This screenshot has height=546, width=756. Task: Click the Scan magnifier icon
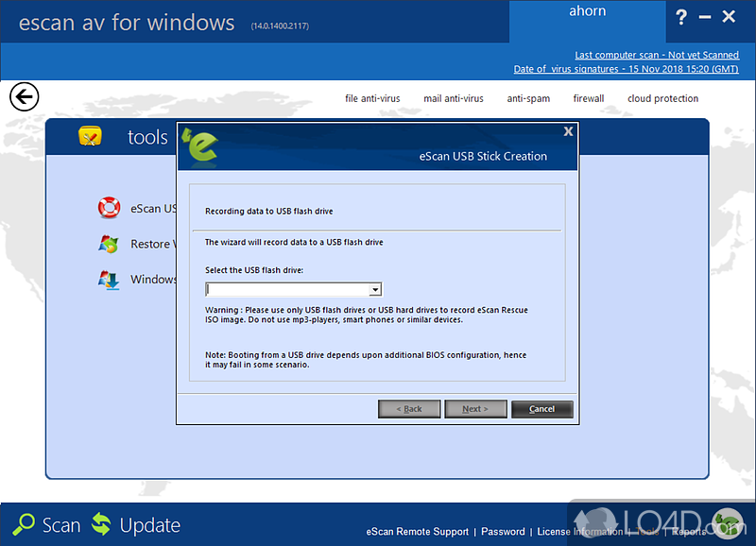click(23, 524)
